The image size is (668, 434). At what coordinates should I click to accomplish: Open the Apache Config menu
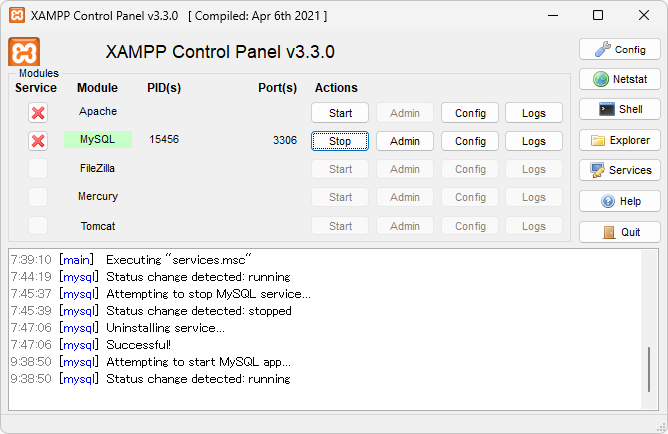(x=470, y=113)
